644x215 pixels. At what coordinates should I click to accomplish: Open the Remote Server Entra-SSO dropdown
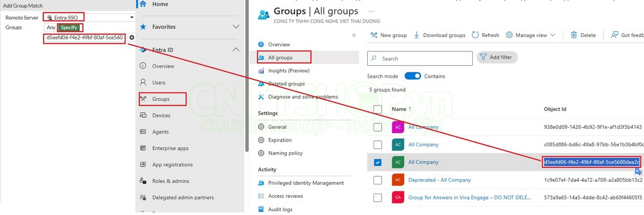click(x=89, y=17)
